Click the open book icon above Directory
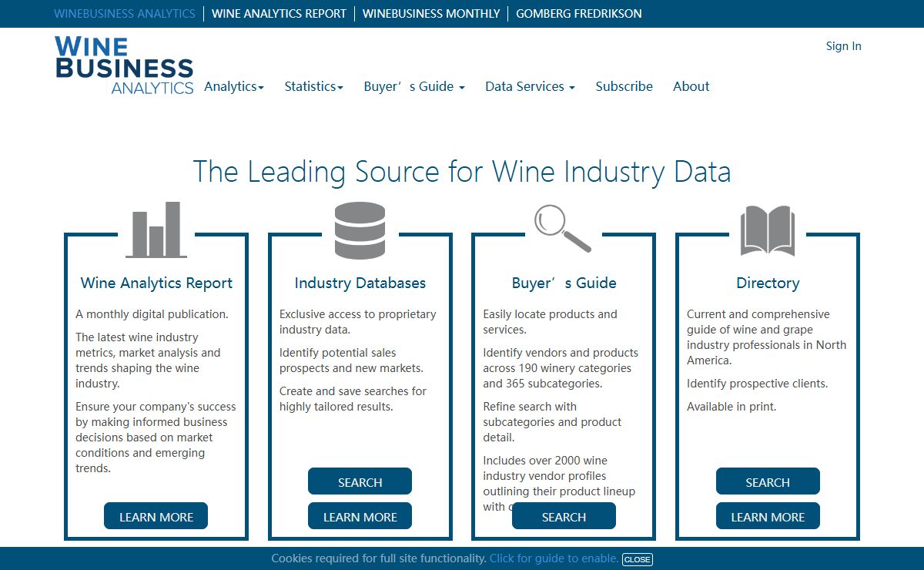The width and height of the screenshot is (924, 570). coord(768,230)
